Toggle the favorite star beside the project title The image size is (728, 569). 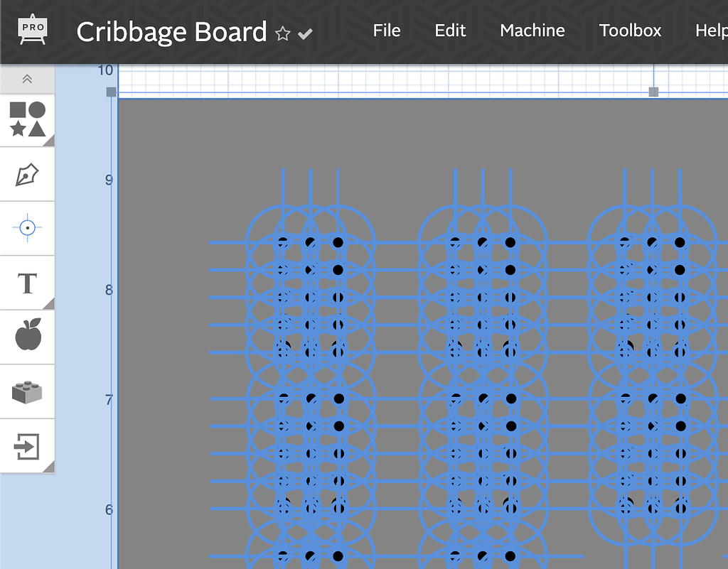282,33
